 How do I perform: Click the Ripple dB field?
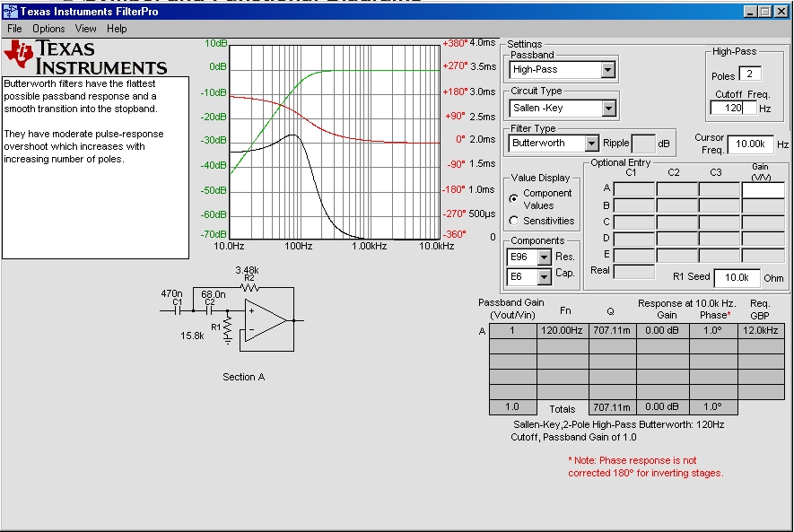(643, 144)
